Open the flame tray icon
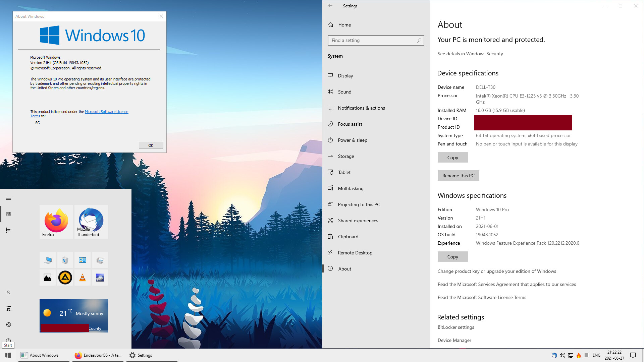 579,355
